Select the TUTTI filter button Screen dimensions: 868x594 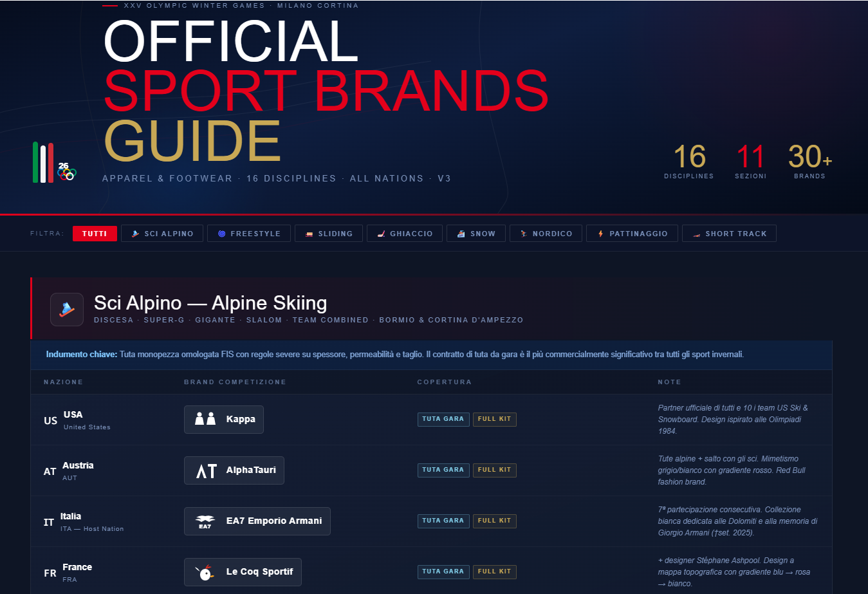95,233
